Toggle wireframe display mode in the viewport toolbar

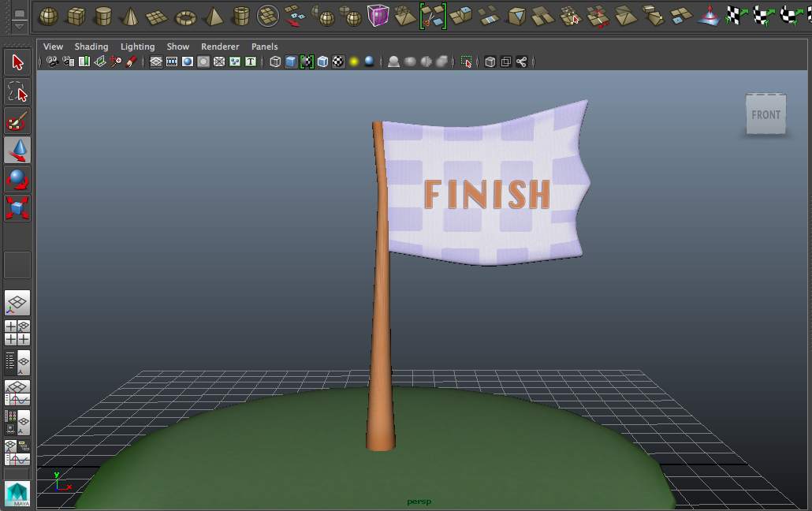click(274, 62)
